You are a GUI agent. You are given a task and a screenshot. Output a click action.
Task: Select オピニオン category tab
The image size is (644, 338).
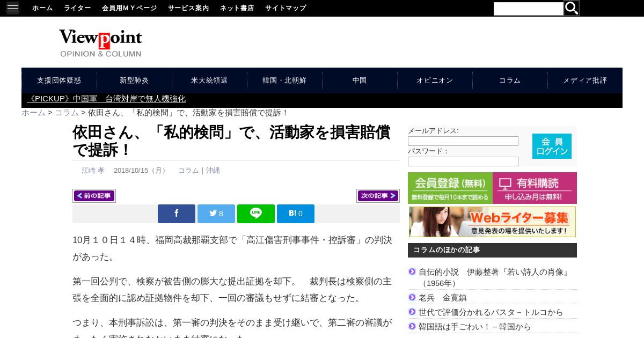435,80
